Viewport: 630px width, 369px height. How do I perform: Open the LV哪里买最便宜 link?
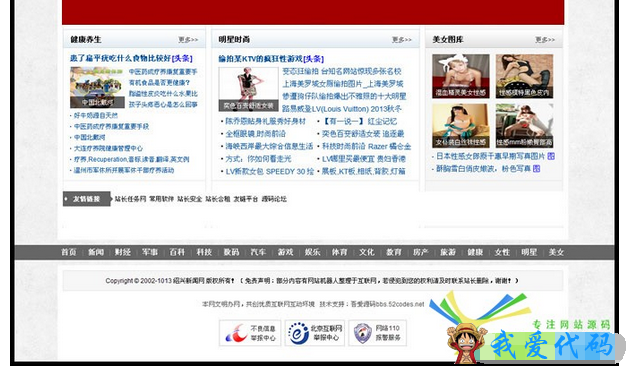click(364, 159)
